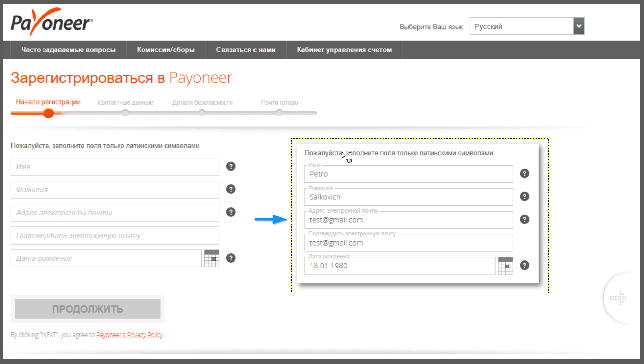Open help icon next to empty Имя field
This screenshot has height=364, width=644.
pos(231,166)
